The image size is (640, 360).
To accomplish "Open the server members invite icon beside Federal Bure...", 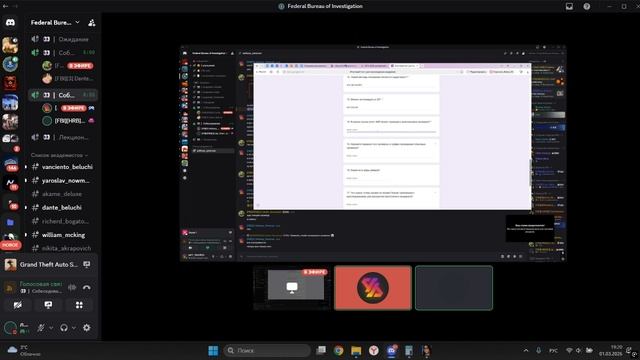I will [92, 23].
